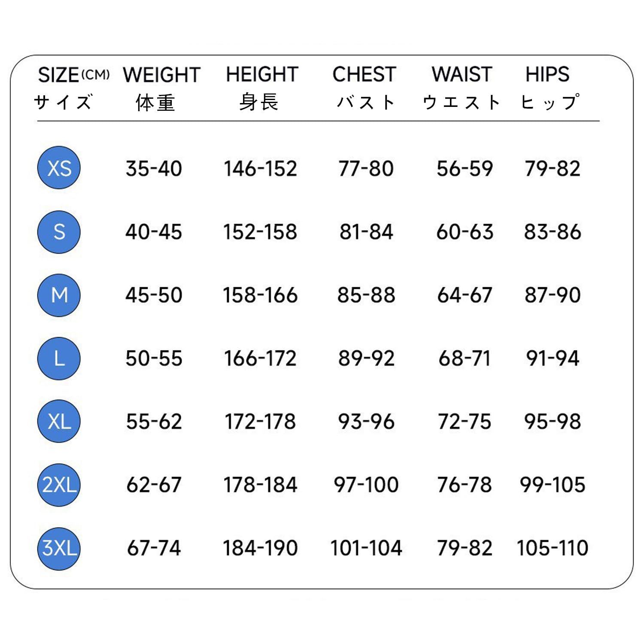The width and height of the screenshot is (644, 644).
Task: Select the M height value 158-166
Action: coord(260,295)
